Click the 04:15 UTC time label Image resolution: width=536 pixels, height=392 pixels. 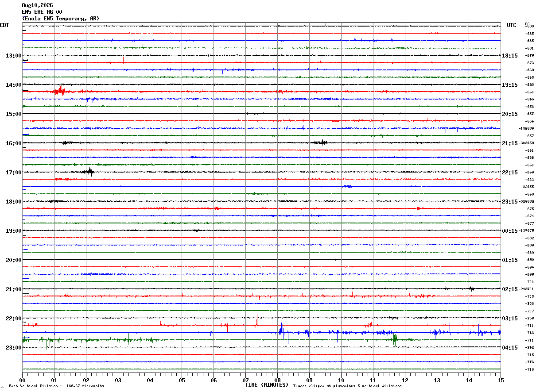[509, 348]
